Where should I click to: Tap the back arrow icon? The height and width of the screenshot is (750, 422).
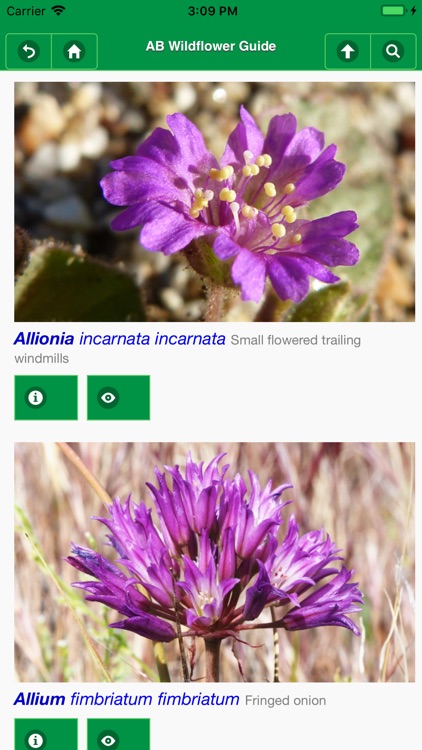(29, 51)
